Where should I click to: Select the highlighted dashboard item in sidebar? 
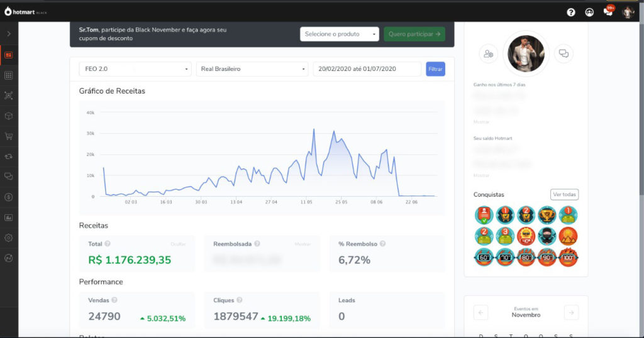click(9, 55)
